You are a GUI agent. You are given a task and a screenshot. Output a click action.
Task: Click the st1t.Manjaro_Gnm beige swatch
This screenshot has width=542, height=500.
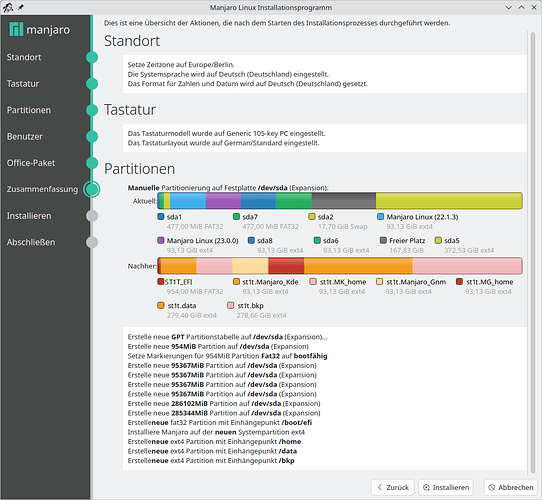(x=380, y=281)
